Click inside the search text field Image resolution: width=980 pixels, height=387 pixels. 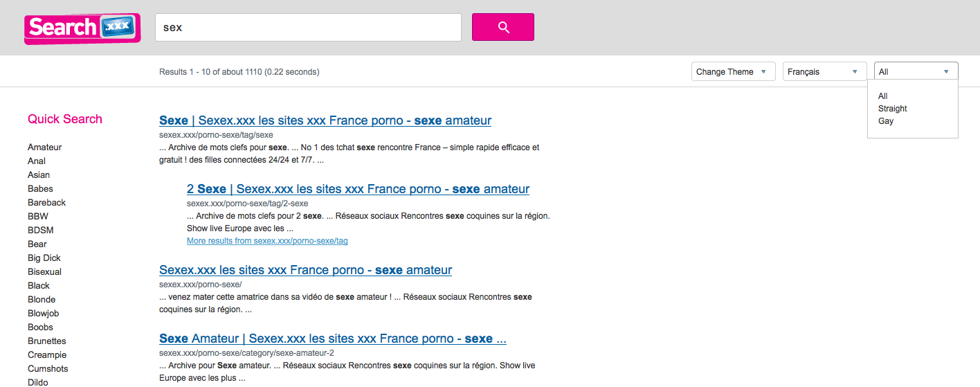pos(308,28)
